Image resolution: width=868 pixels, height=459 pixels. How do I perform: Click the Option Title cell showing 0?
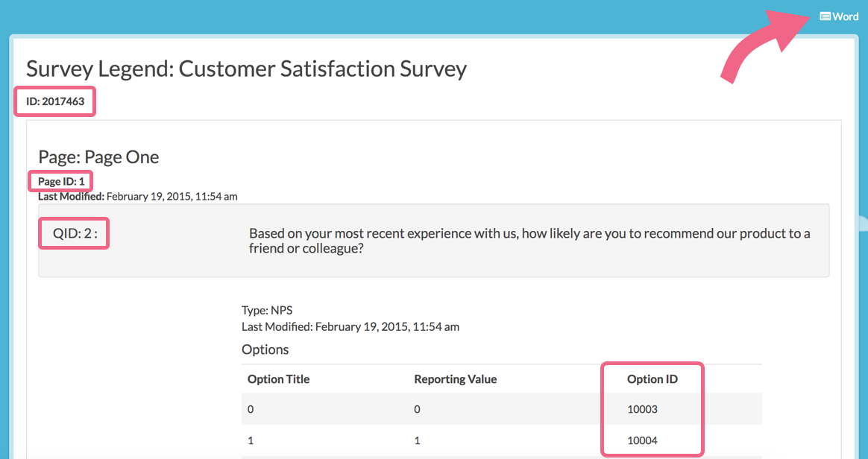(x=251, y=409)
